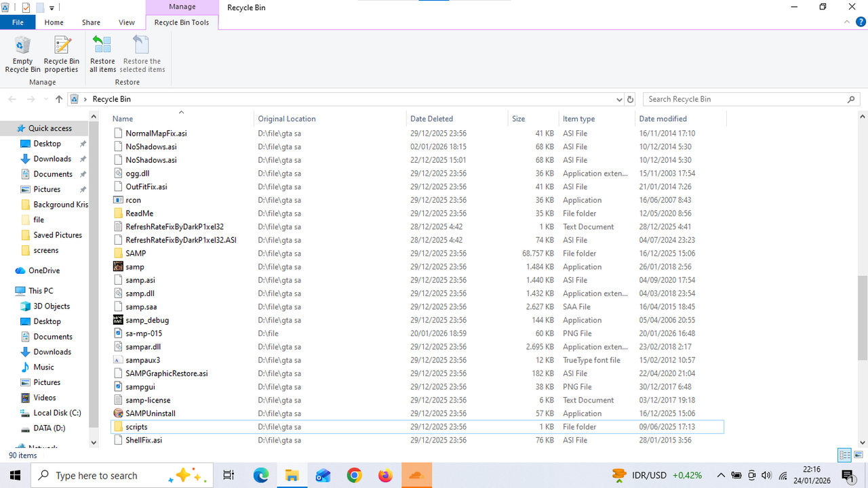Screen dimensions: 868x488
Task: Collapse the ribbon with the chevron
Action: pyautogui.click(x=848, y=22)
